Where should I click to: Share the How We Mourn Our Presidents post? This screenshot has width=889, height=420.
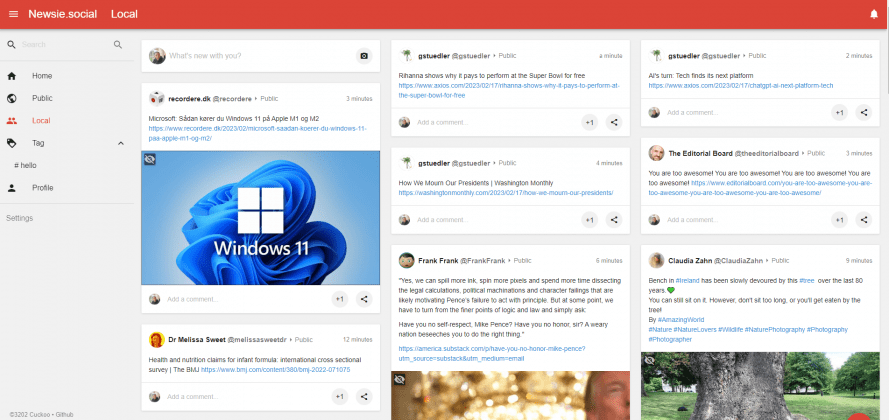point(613,220)
